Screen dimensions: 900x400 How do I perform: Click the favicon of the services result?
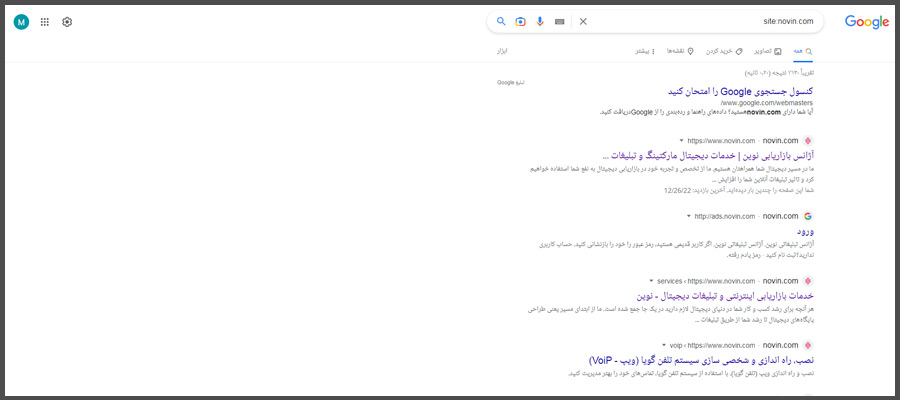click(x=808, y=281)
